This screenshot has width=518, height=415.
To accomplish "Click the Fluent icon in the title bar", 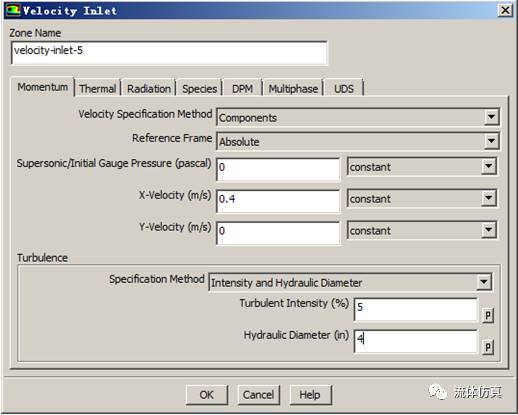I will [13, 10].
